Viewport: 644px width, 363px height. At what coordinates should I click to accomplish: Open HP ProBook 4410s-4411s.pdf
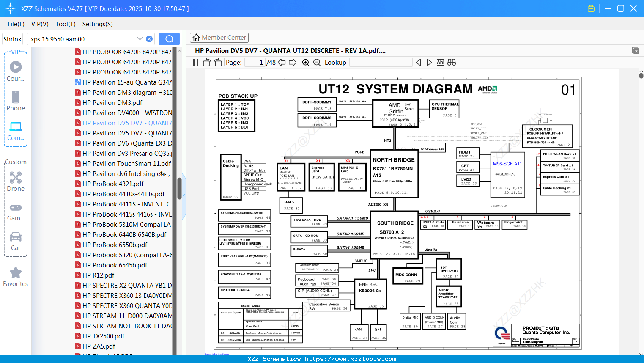coord(120,194)
